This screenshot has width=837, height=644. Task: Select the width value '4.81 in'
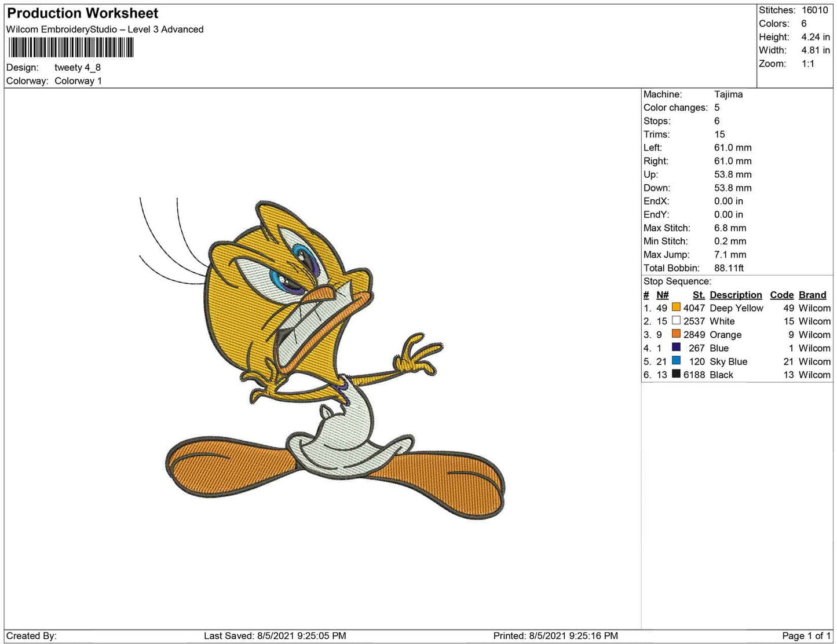pos(816,50)
